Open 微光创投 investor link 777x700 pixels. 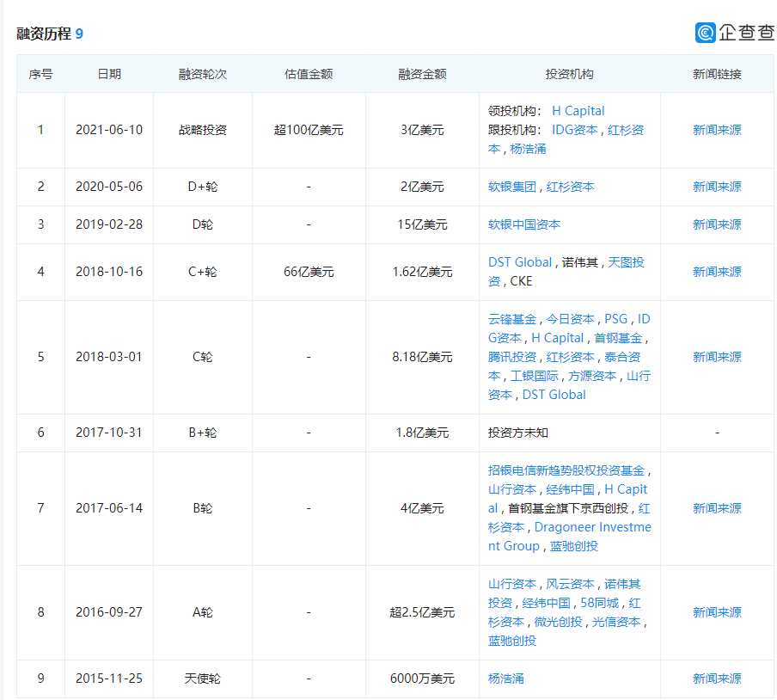[x=558, y=622]
